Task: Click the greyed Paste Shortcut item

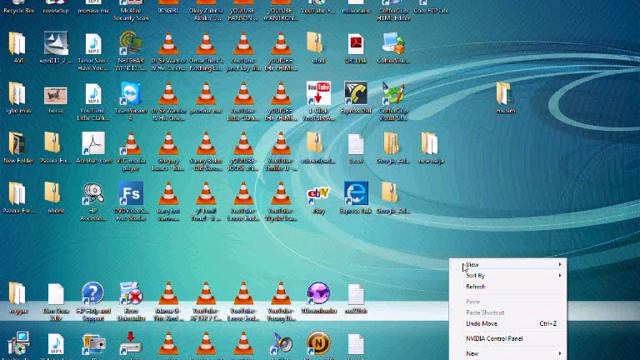Action: tap(508, 312)
